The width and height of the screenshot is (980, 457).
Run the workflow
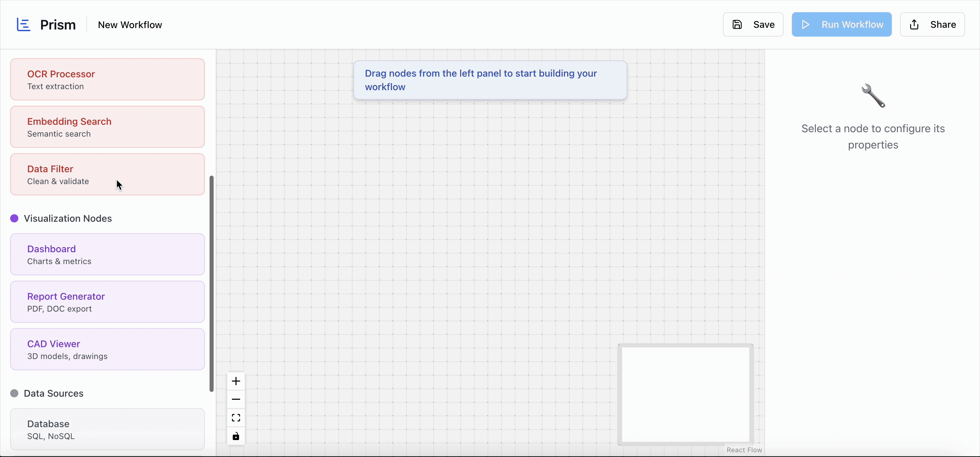pyautogui.click(x=842, y=25)
